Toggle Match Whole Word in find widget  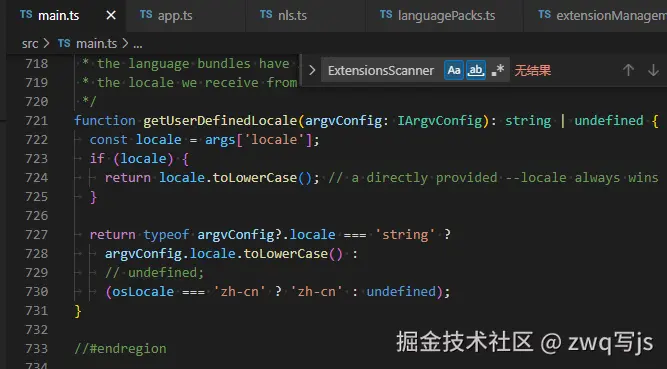coord(476,70)
